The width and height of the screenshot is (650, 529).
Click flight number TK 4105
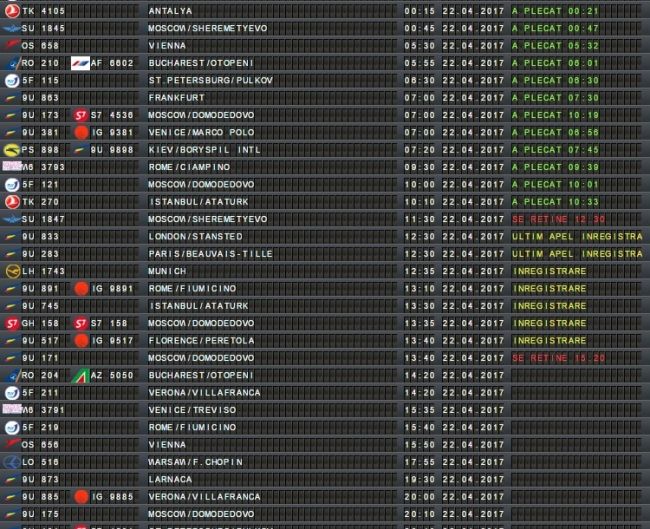[x=43, y=11]
